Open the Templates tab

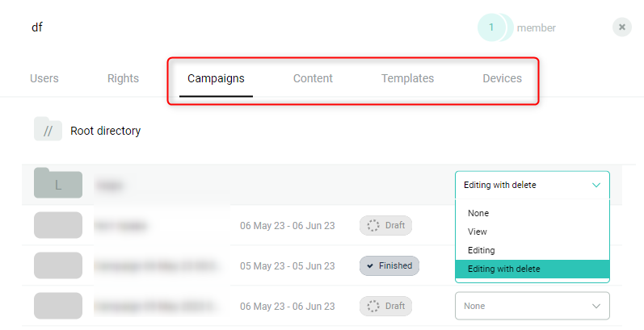(x=407, y=78)
